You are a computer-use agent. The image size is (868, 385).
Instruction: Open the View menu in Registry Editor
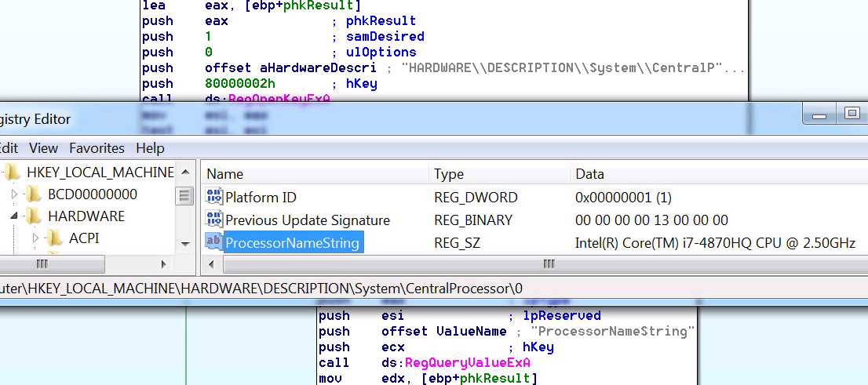point(43,148)
